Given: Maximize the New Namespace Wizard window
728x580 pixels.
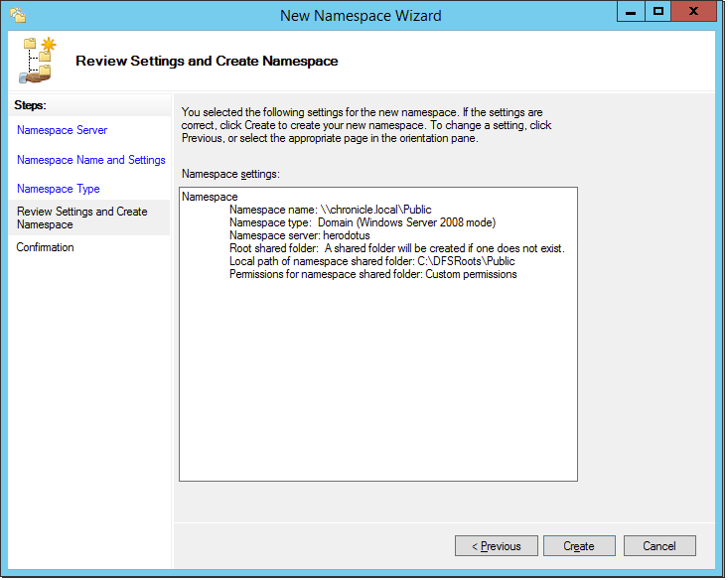Looking at the screenshot, I should click(657, 12).
